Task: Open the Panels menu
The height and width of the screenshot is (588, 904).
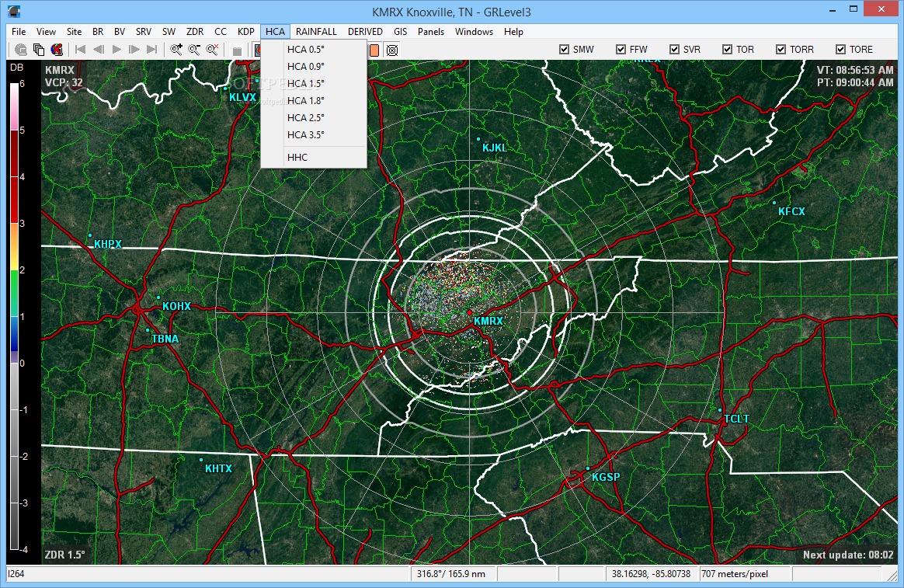Action: point(431,32)
